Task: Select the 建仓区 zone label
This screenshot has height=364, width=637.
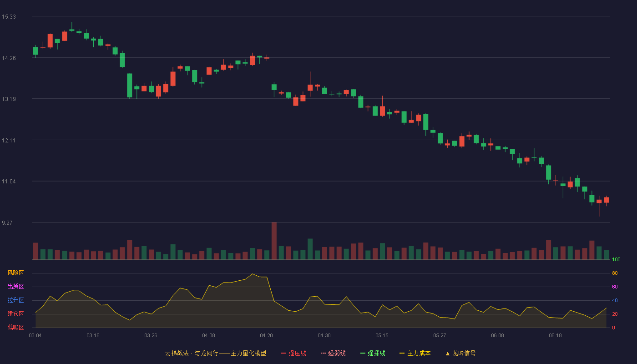Action: tap(15, 314)
